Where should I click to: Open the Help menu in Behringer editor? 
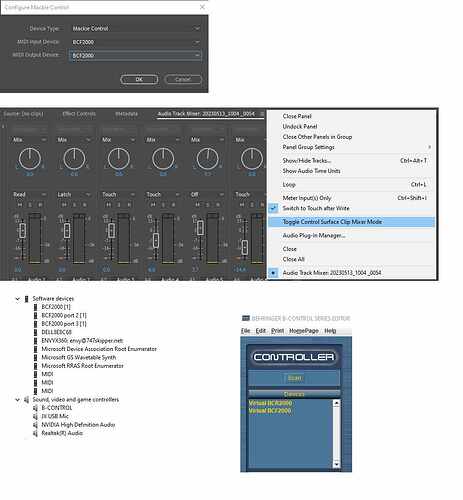pos(330,331)
